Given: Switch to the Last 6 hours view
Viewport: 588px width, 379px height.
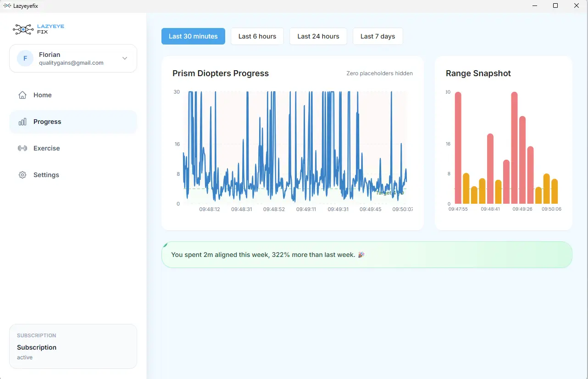Looking at the screenshot, I should 257,36.
